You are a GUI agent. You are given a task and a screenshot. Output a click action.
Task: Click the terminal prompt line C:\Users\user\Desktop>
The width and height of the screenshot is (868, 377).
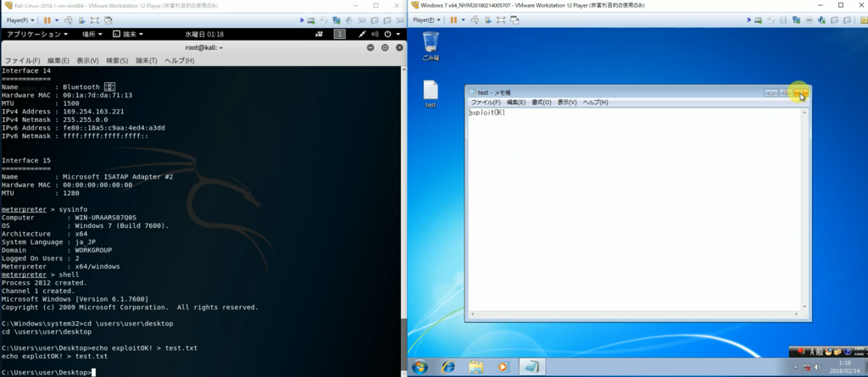point(47,373)
